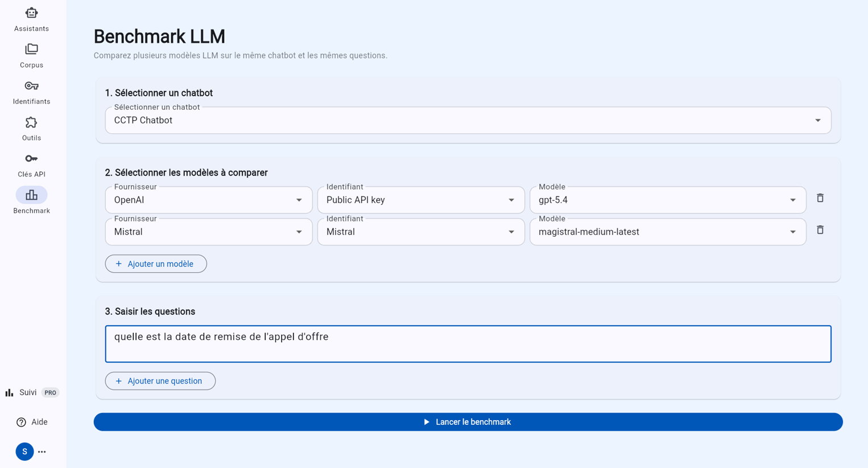Click Ajouter une question button
Viewport: 868px width, 468px height.
160,381
